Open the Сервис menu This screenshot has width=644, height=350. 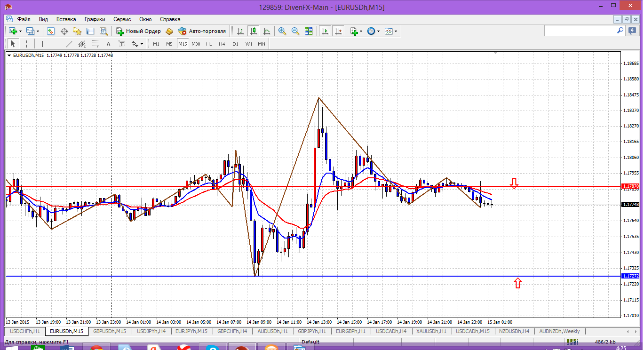coord(122,19)
